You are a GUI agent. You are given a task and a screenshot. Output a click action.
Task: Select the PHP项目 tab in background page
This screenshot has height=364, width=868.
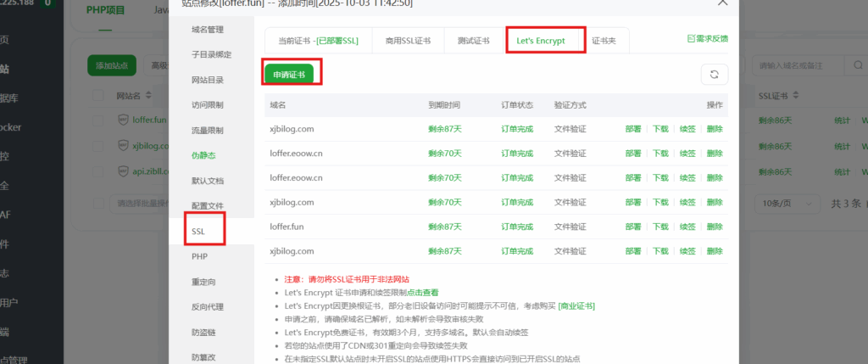coord(106,10)
